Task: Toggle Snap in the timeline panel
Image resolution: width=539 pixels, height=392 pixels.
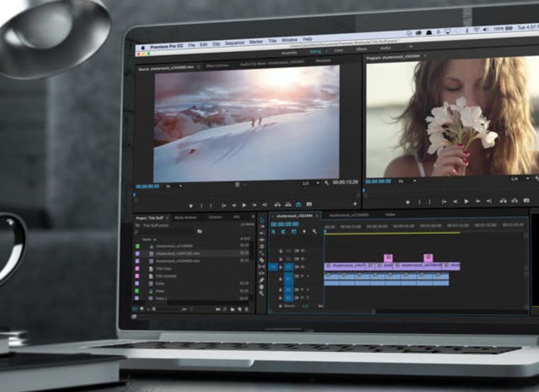Action: (x=283, y=231)
